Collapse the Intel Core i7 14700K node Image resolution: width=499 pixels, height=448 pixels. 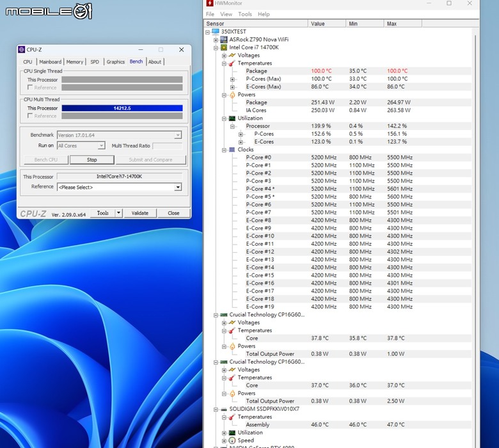click(216, 48)
